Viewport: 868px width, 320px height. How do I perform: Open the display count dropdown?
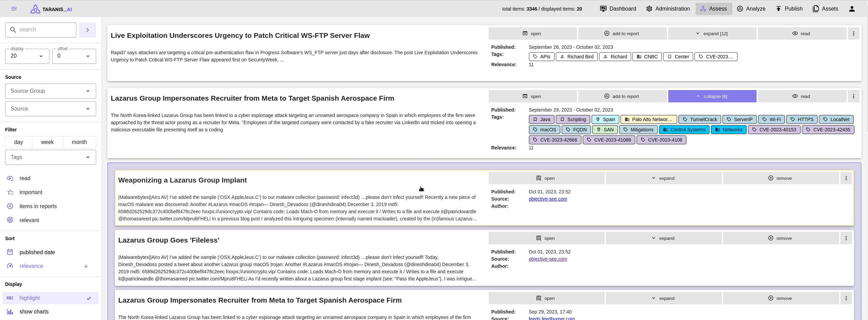click(x=27, y=56)
